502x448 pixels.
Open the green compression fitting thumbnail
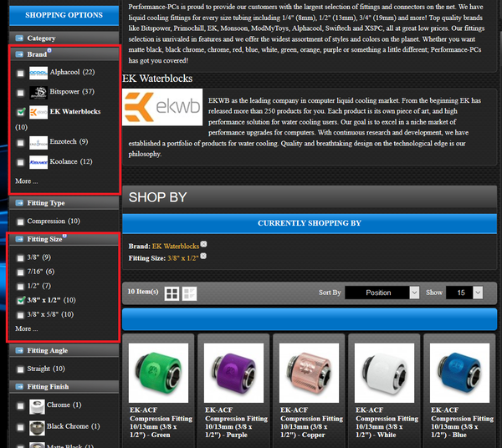(158, 373)
